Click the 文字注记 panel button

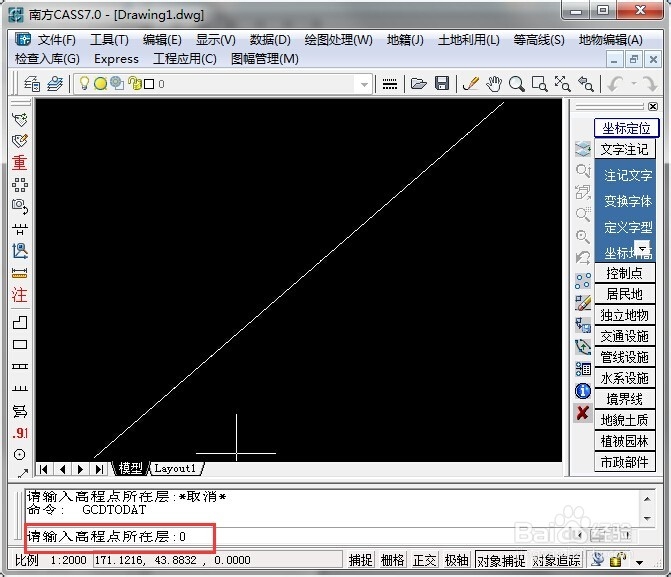(625, 149)
